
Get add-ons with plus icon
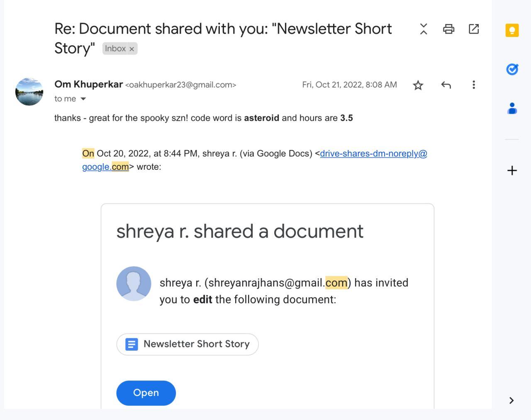(512, 170)
